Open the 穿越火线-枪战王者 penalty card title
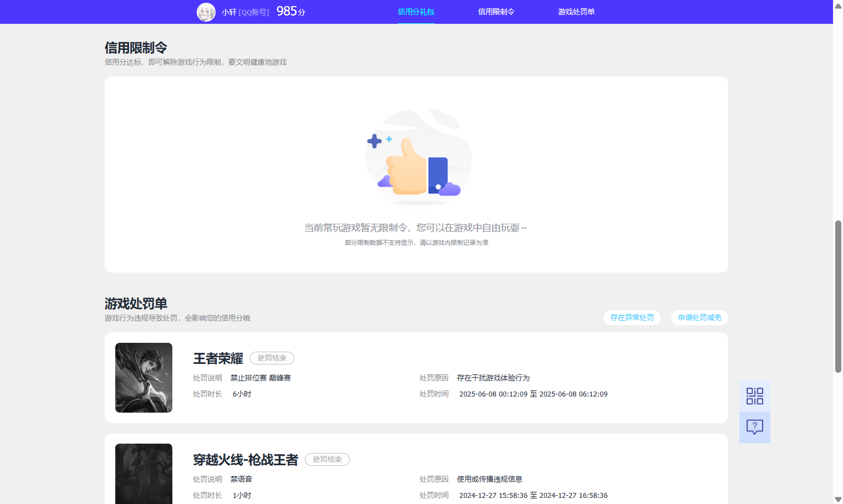The height and width of the screenshot is (504, 843). 246,459
